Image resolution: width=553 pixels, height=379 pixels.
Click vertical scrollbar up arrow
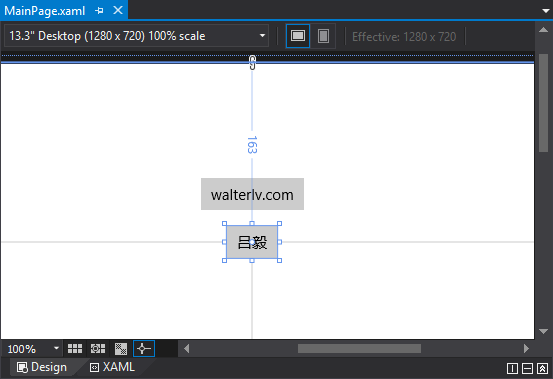[x=543, y=30]
